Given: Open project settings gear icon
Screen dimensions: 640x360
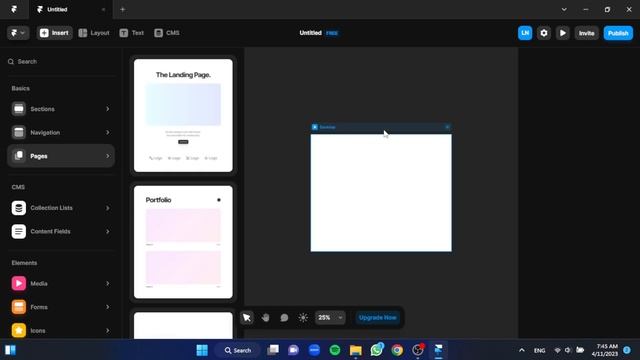Looking at the screenshot, I should 544,33.
